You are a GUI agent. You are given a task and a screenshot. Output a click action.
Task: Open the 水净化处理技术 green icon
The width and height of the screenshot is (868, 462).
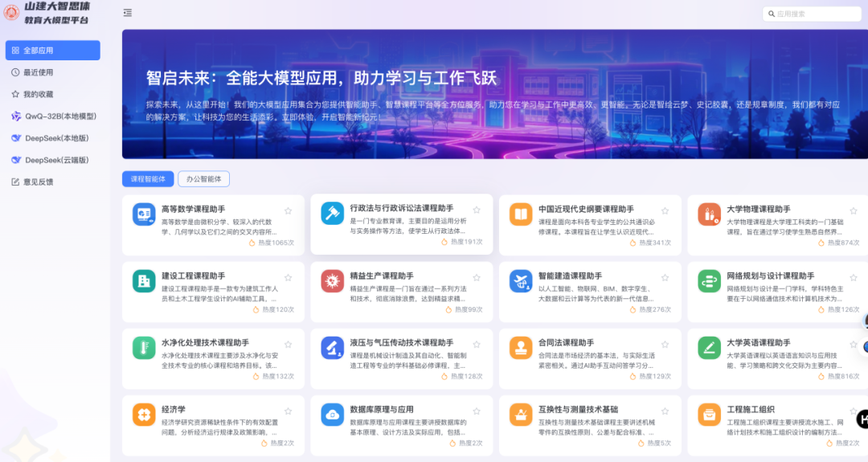click(144, 348)
